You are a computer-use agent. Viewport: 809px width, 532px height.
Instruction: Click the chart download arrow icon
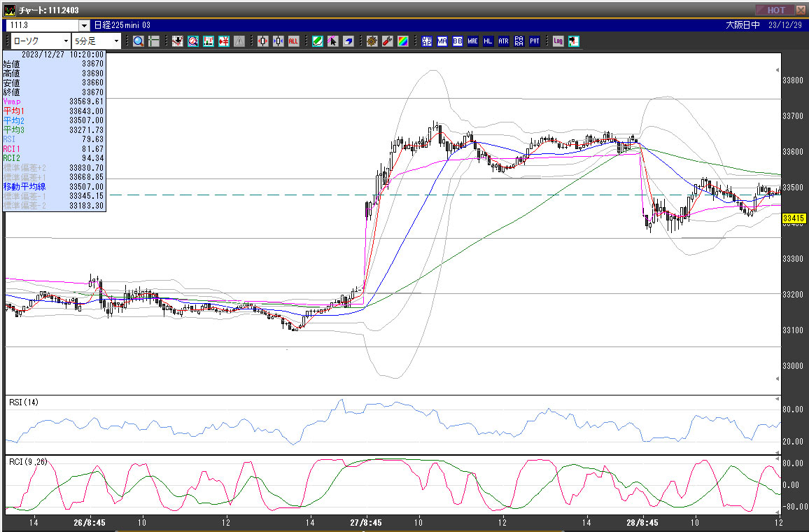coord(178,41)
